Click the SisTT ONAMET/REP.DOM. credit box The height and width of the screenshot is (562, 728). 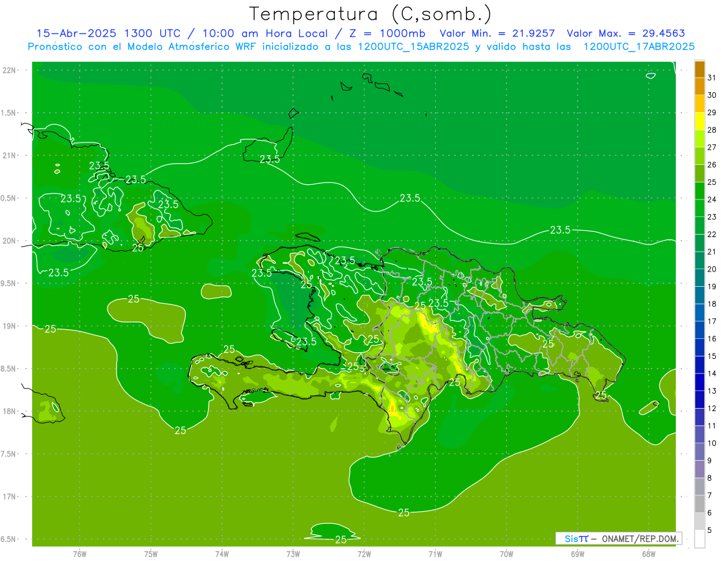618,538
